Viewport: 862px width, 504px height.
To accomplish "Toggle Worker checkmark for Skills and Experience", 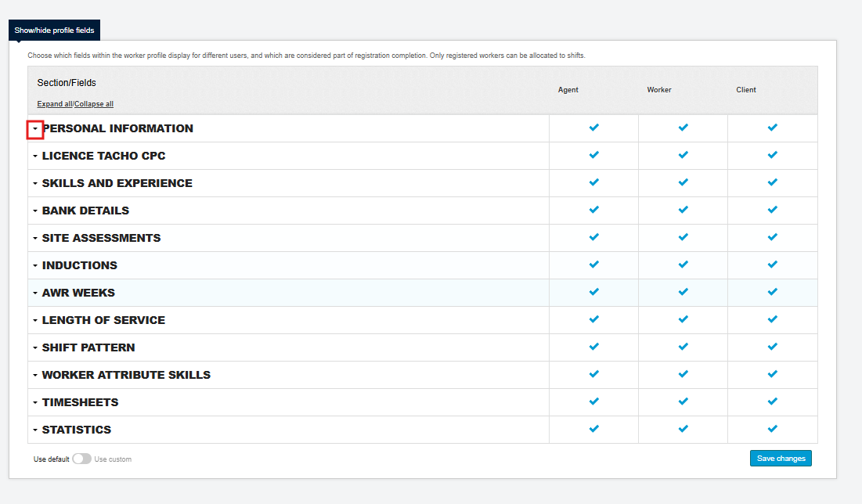I will tap(683, 182).
